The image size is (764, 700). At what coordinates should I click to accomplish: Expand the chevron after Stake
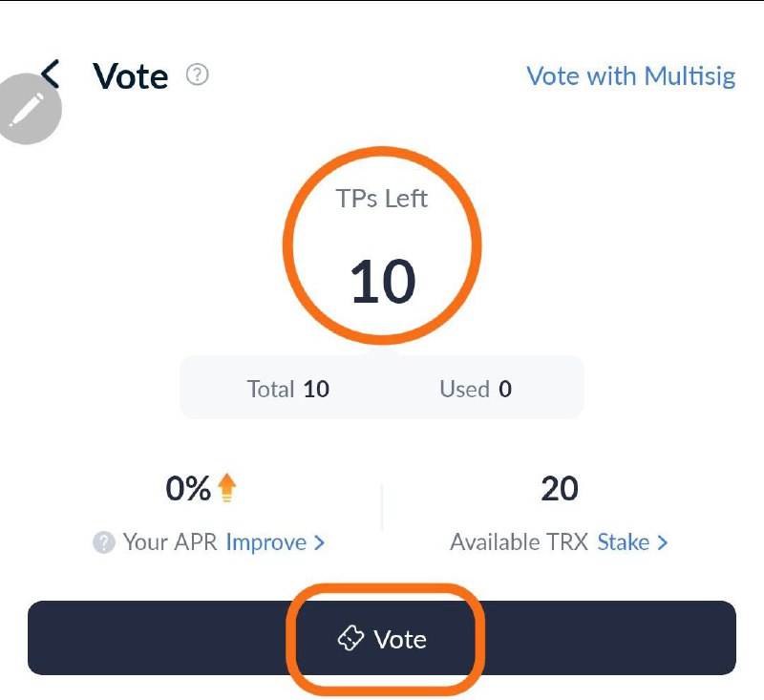(662, 542)
